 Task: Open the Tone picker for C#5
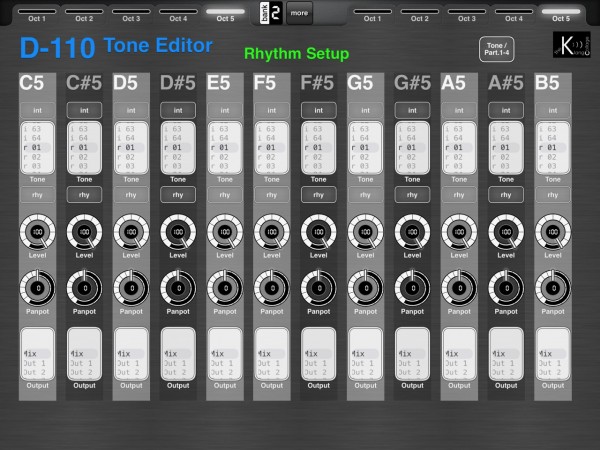tap(84, 148)
